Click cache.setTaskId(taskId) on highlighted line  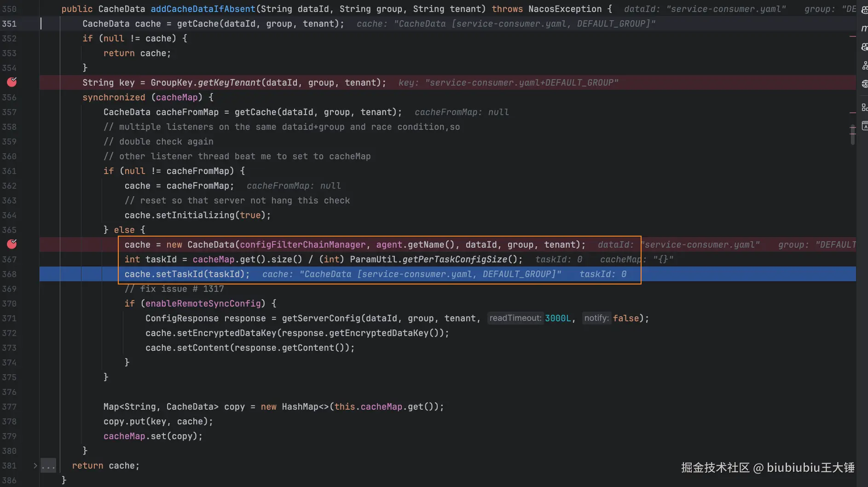[187, 274]
